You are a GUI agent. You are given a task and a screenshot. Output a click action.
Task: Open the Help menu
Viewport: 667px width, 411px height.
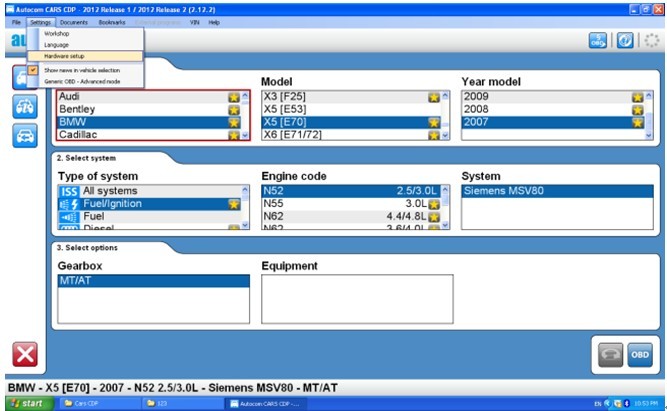pos(214,22)
